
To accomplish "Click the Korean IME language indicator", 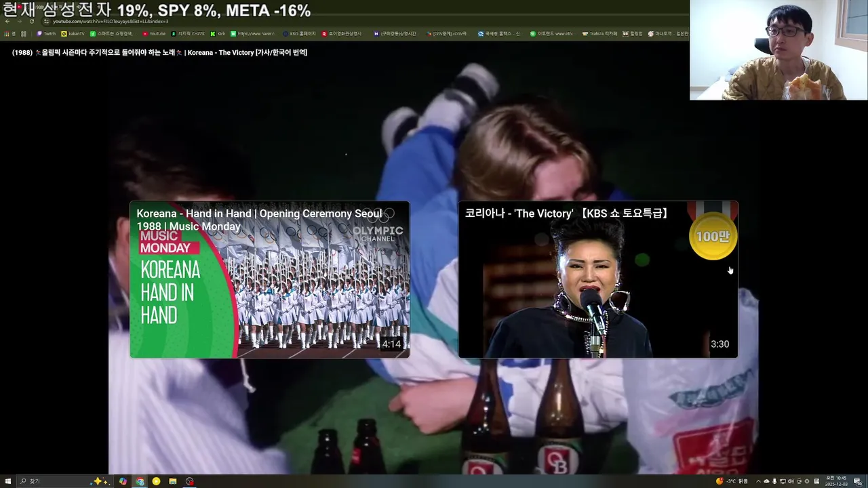I will (816, 481).
